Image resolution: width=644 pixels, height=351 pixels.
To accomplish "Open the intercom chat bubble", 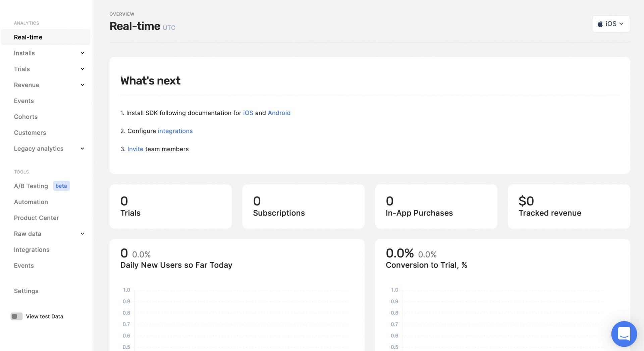I will pyautogui.click(x=624, y=334).
